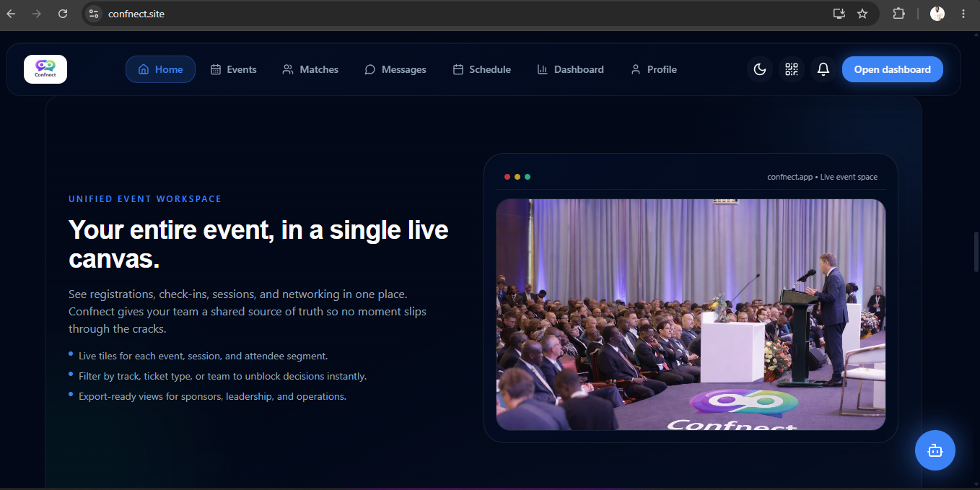Click the address bar URL confnect.site

pos(136,14)
